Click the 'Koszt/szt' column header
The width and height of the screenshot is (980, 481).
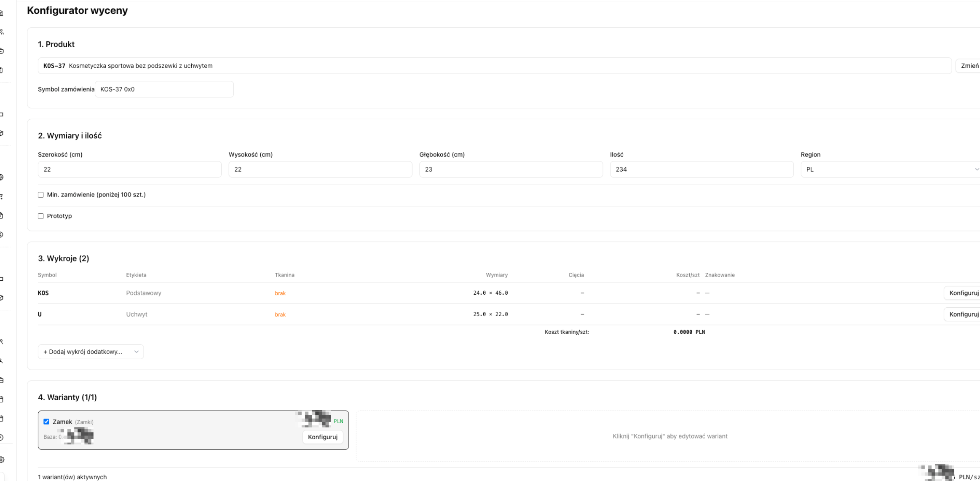pyautogui.click(x=688, y=275)
